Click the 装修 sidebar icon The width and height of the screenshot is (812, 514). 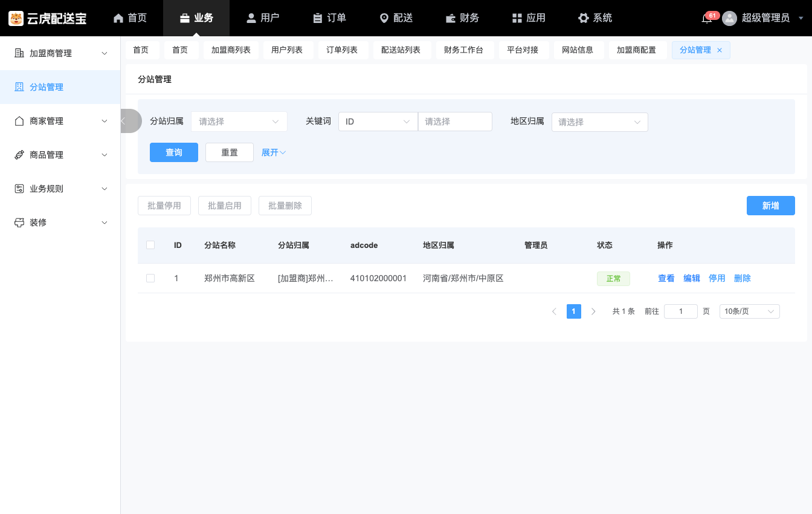coord(19,223)
